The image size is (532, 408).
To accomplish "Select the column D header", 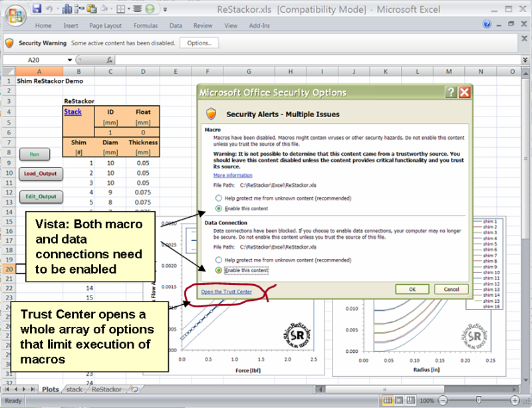I will pyautogui.click(x=143, y=72).
